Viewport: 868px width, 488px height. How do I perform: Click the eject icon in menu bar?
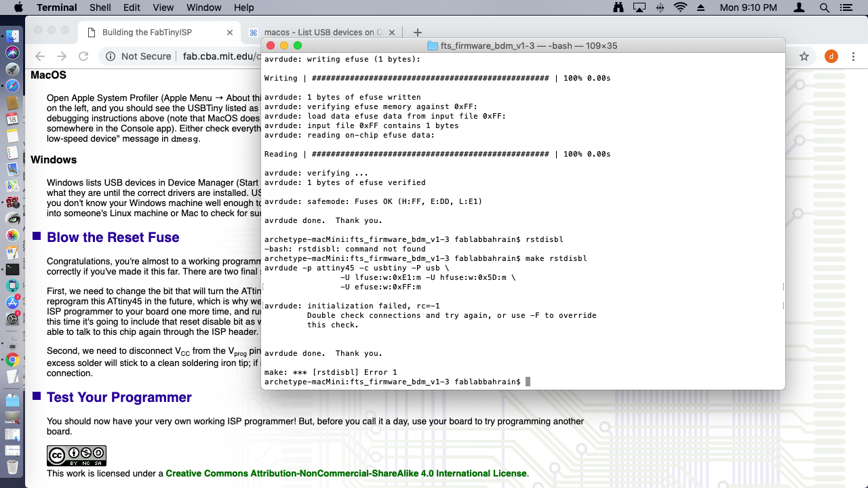(x=701, y=7)
